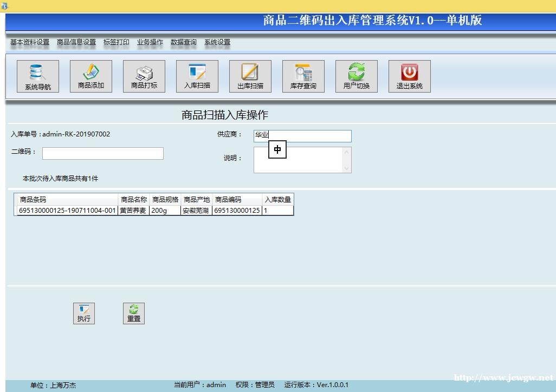Image resolution: width=556 pixels, height=392 pixels.
Task: Select the 苦荞麦 product row in table
Action: click(x=133, y=211)
